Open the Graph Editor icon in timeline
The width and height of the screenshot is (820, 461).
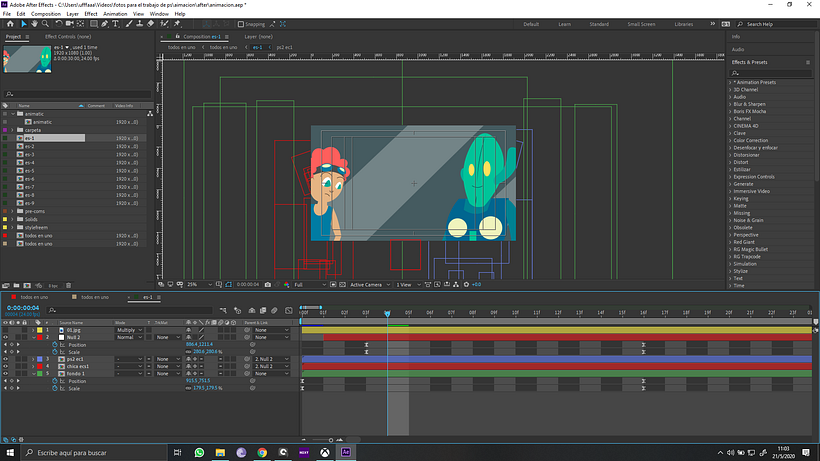pos(289,310)
